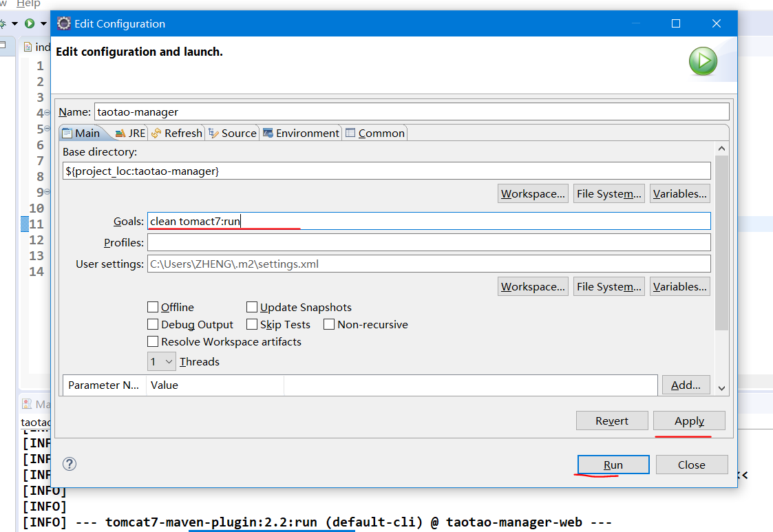773x532 pixels.
Task: Click the Source tab icon
Action: (213, 133)
